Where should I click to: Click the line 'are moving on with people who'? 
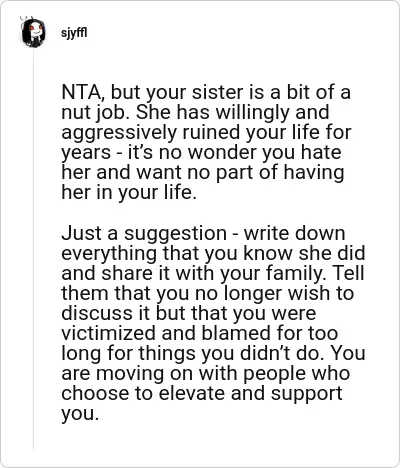[206, 373]
